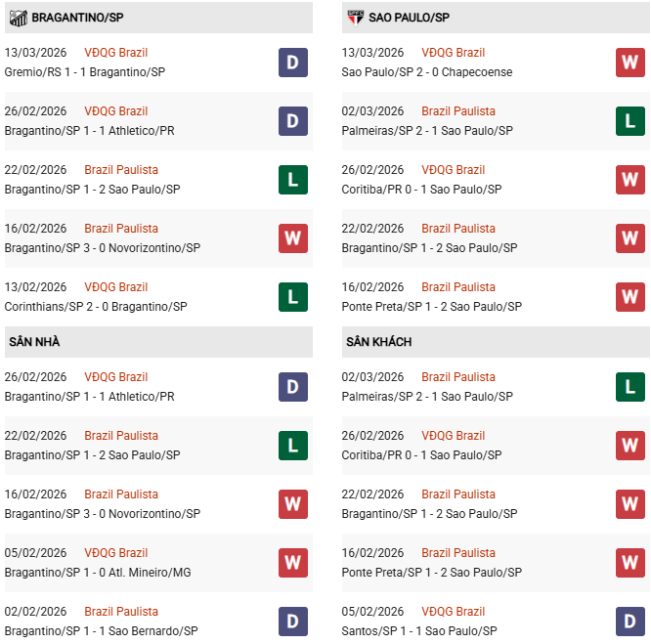Click the Bragantino team logo
Image resolution: width=651 pixels, height=644 pixels.
(18, 18)
